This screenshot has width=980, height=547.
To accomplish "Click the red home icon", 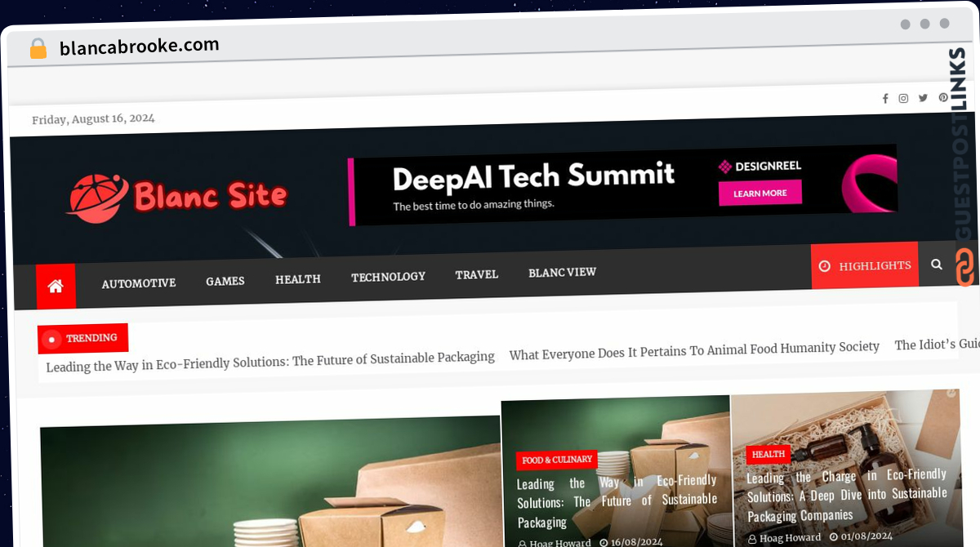I will pos(56,286).
